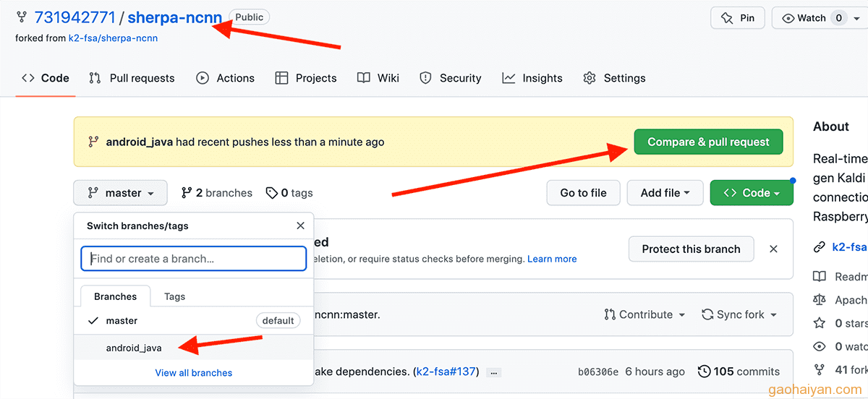View the 0 tags link
The width and height of the screenshot is (868, 399).
(289, 193)
